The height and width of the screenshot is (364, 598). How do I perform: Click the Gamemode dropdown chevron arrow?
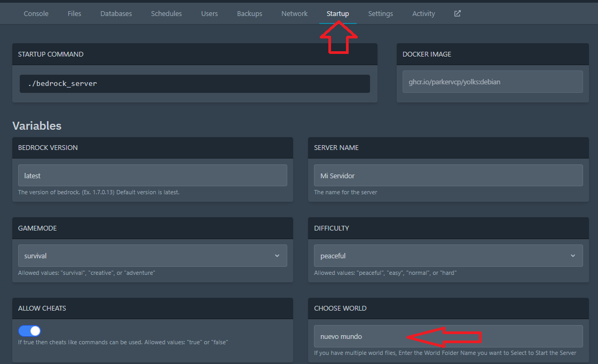277,256
